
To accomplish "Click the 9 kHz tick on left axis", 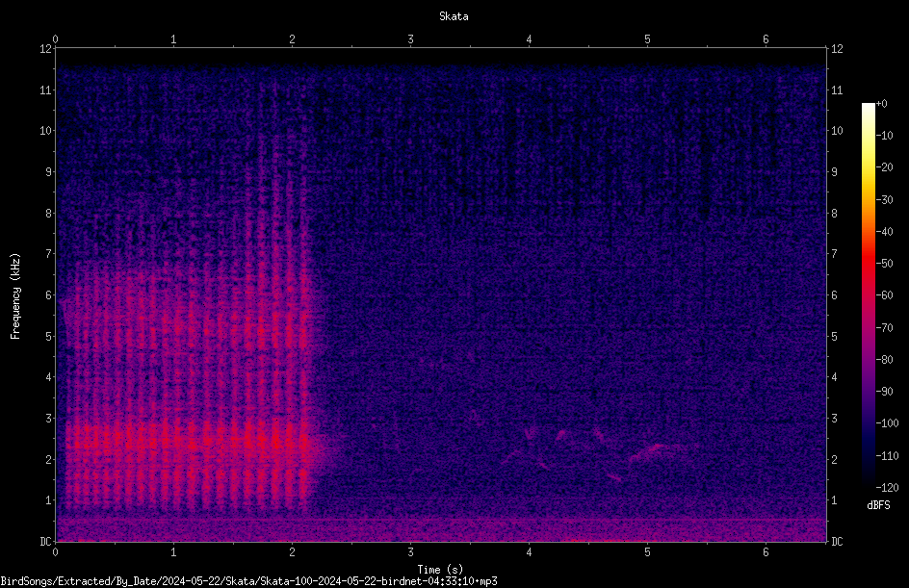I will click(x=49, y=171).
